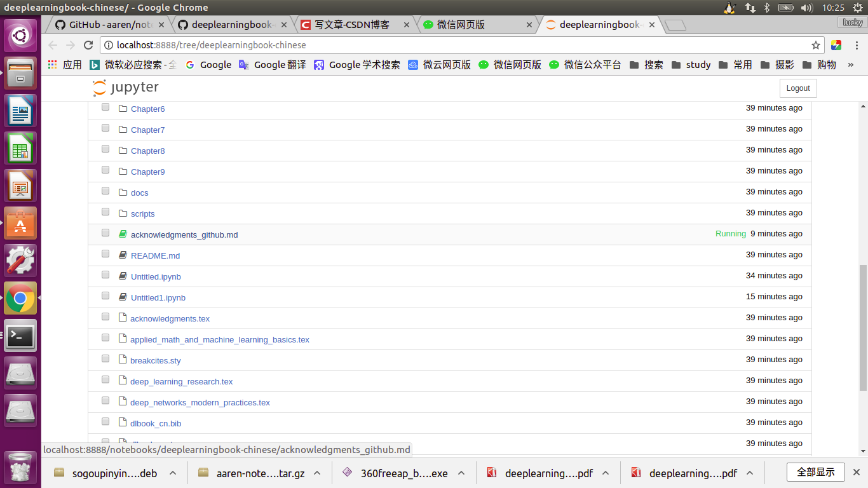Check the checkbox next to Chapter6
The image size is (868, 488).
[105, 107]
